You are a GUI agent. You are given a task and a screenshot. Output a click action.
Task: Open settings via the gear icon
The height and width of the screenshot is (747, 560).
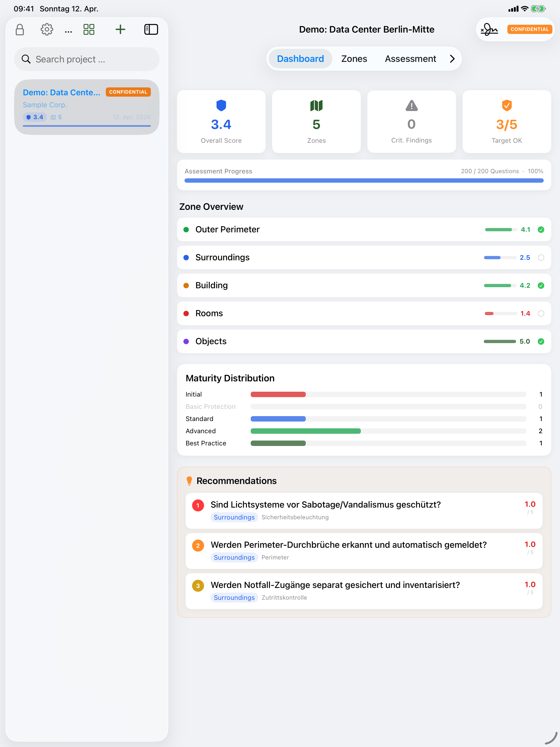(x=47, y=29)
